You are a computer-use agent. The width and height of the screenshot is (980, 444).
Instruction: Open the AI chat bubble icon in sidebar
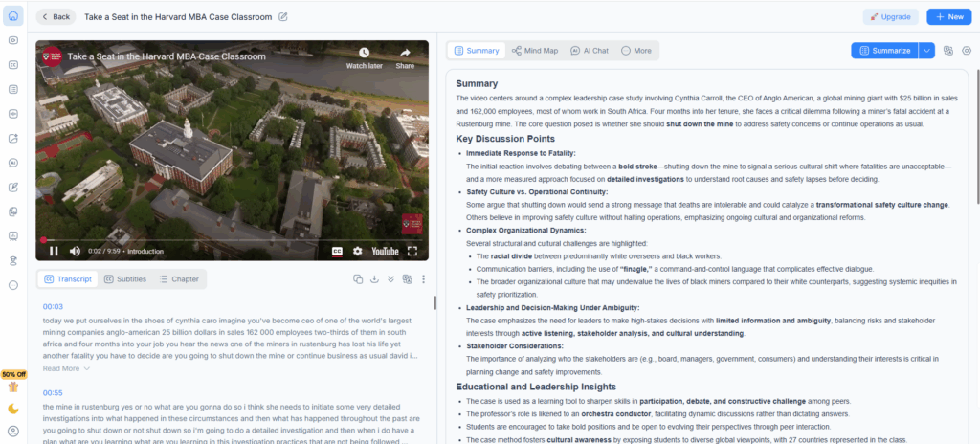click(x=13, y=163)
